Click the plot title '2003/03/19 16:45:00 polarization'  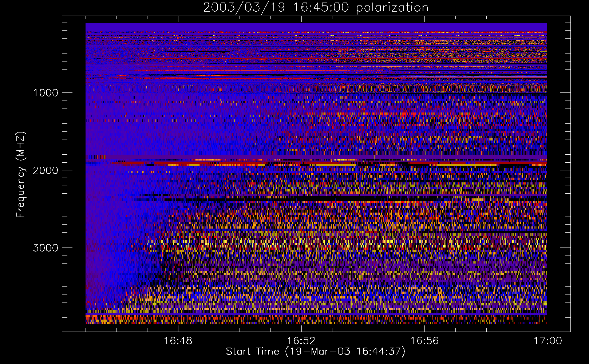316,8
